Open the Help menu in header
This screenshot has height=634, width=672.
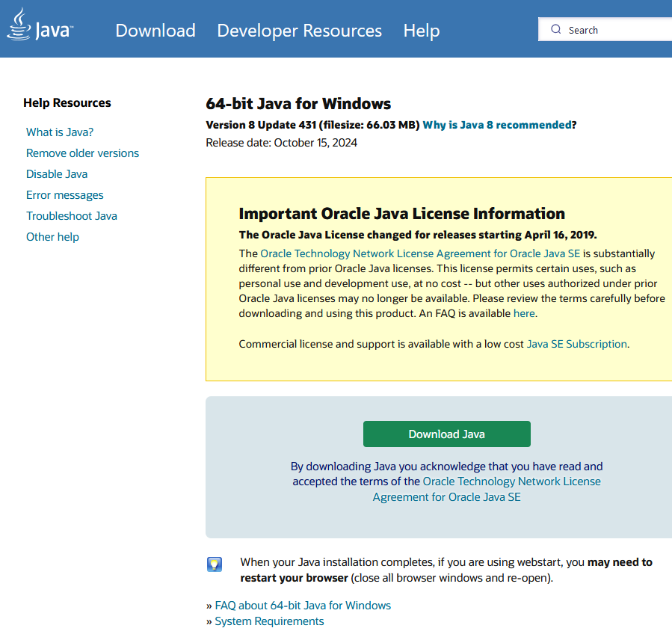point(422,31)
